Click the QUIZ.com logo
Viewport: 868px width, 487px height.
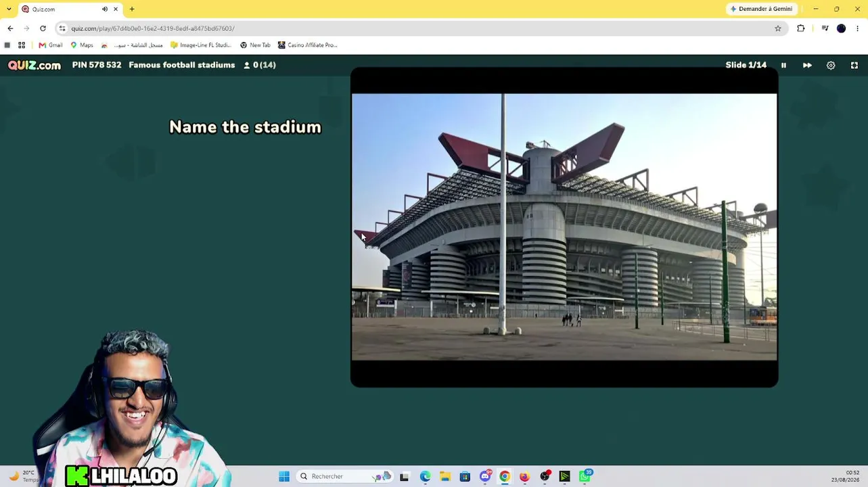pyautogui.click(x=35, y=65)
